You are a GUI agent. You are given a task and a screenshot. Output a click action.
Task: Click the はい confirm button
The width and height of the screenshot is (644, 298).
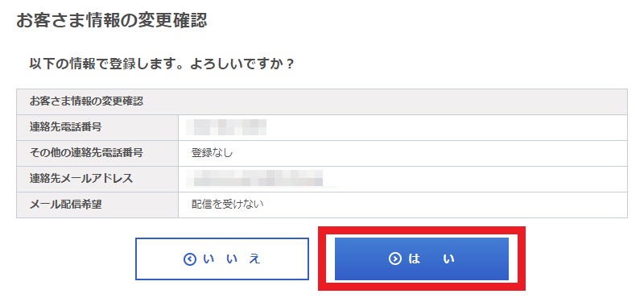click(421, 259)
